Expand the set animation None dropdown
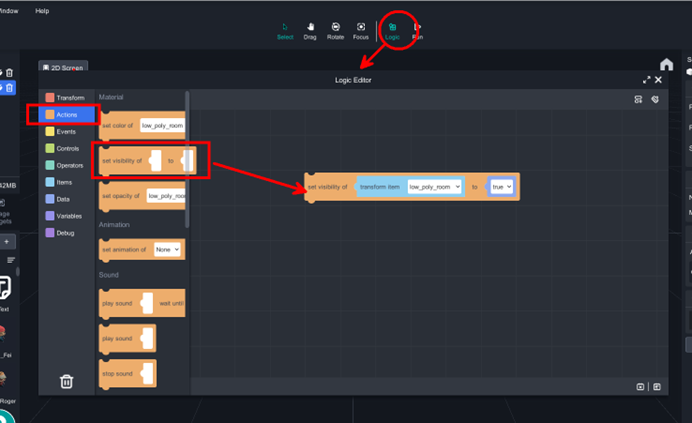The image size is (692, 423). click(x=167, y=249)
